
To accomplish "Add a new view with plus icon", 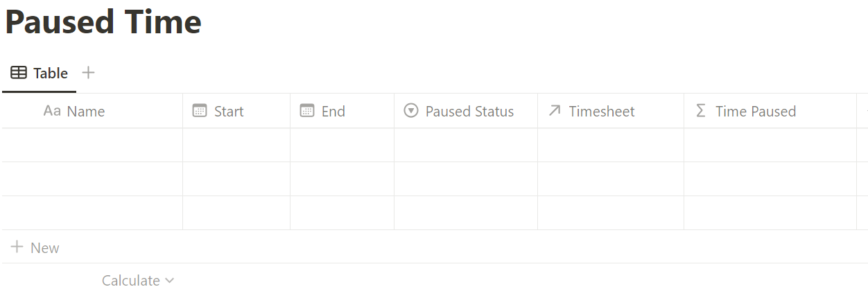I will coord(88,72).
